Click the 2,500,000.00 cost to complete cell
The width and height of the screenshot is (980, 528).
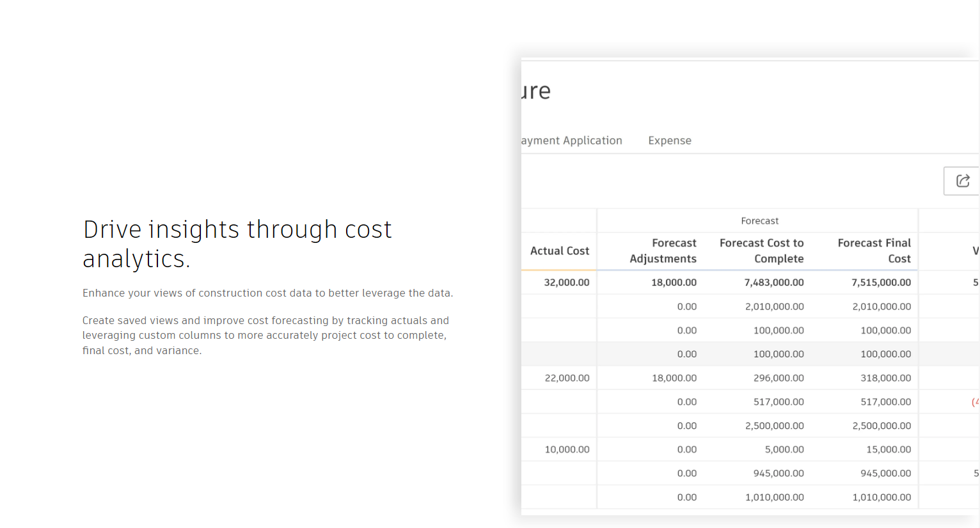click(x=775, y=426)
